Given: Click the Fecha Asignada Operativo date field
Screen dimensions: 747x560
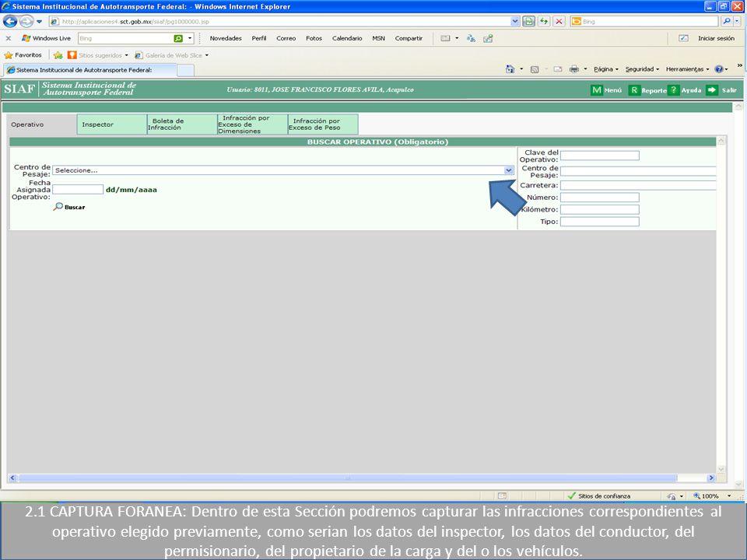Looking at the screenshot, I should coord(78,190).
